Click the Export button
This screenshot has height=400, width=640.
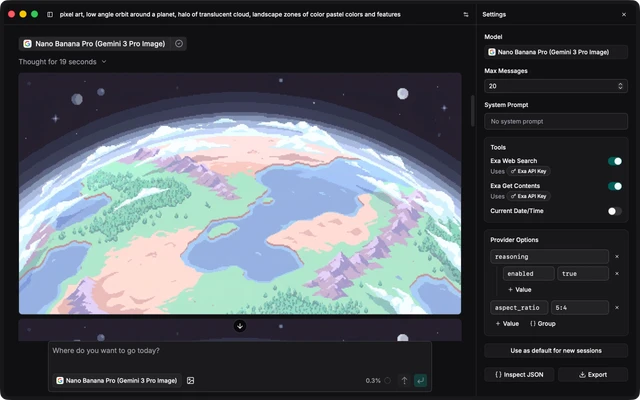pyautogui.click(x=593, y=375)
